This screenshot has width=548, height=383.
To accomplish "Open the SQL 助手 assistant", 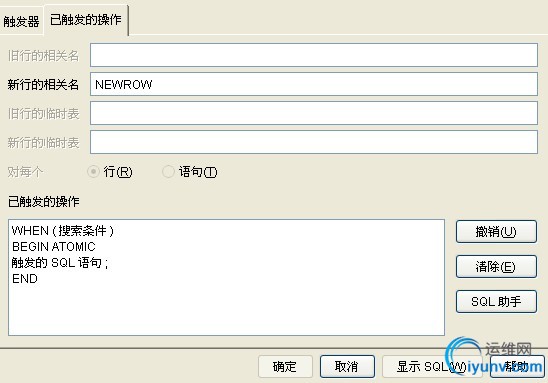I will pos(496,301).
